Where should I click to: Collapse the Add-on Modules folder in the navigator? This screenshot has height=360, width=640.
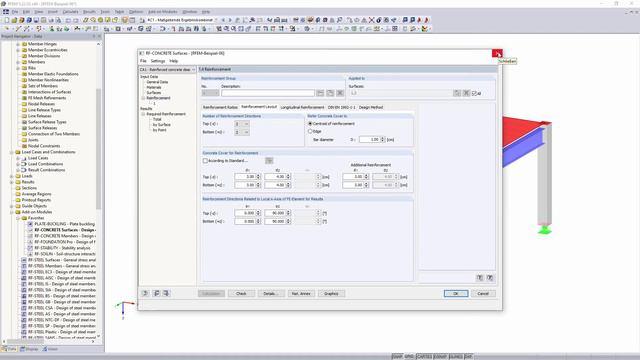(12, 212)
